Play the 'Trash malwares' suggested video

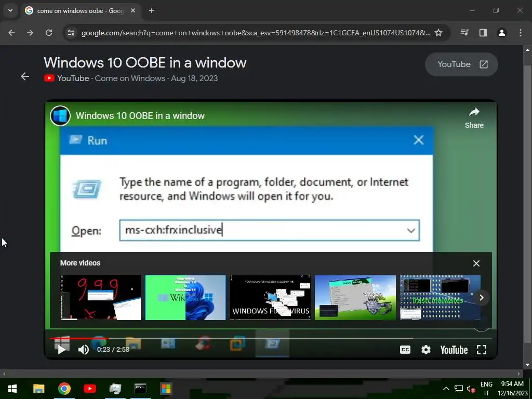tap(440, 298)
